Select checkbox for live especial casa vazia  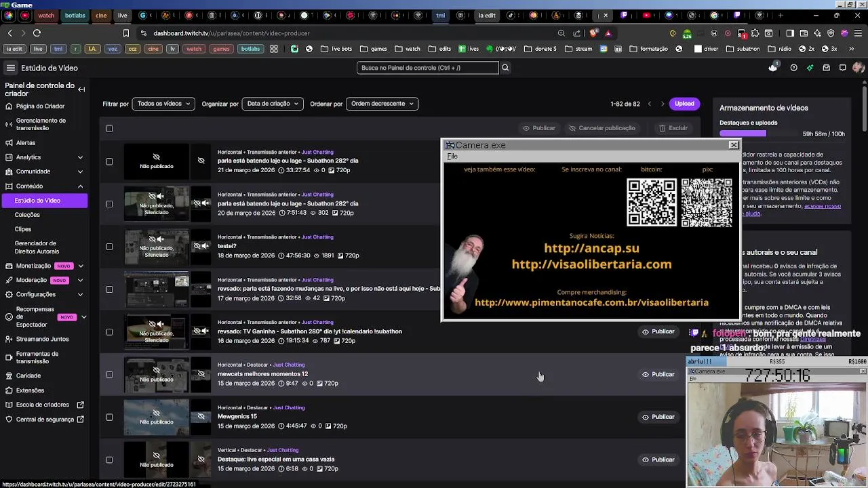click(109, 460)
